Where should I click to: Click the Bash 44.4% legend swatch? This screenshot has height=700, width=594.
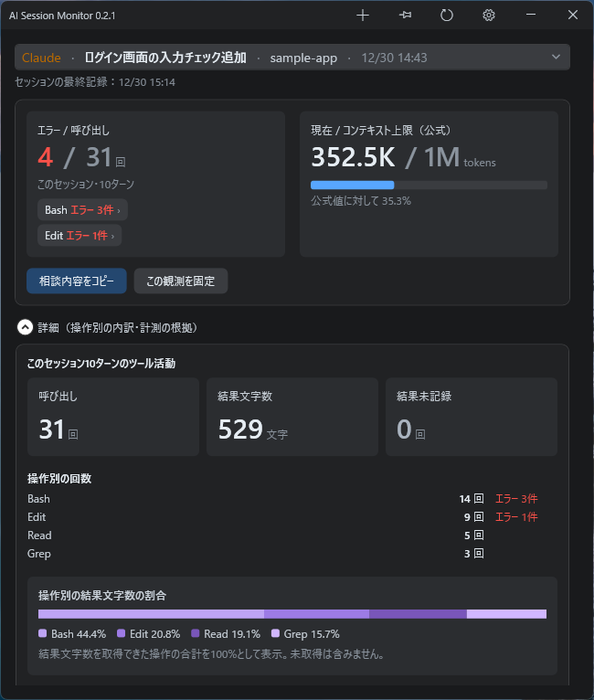[43, 633]
